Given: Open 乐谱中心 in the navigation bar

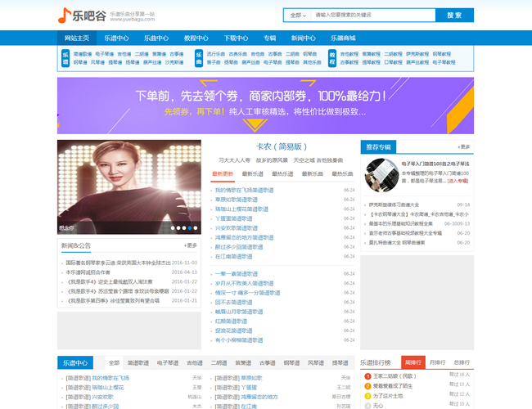Looking at the screenshot, I should 116,38.
